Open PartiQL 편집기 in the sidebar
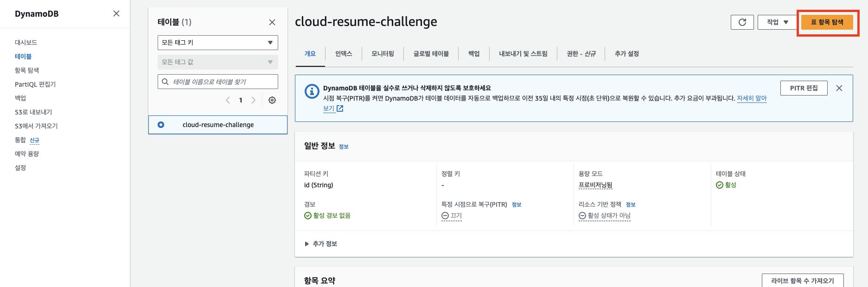This screenshot has width=868, height=287. click(35, 84)
